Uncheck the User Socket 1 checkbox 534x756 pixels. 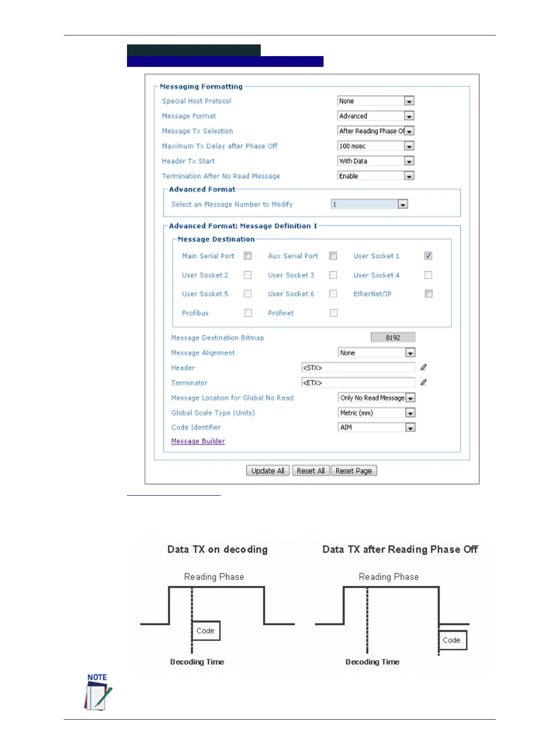(428, 255)
